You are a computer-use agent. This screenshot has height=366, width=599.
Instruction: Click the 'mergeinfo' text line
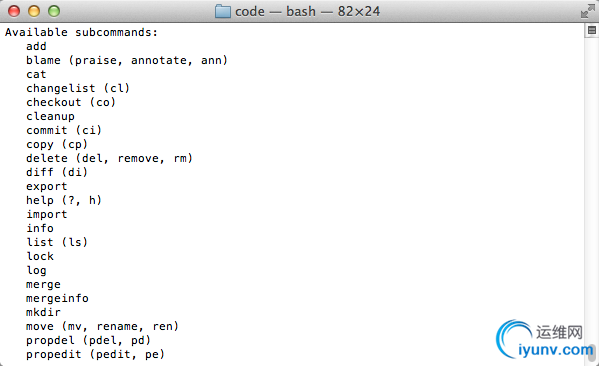click(x=57, y=298)
